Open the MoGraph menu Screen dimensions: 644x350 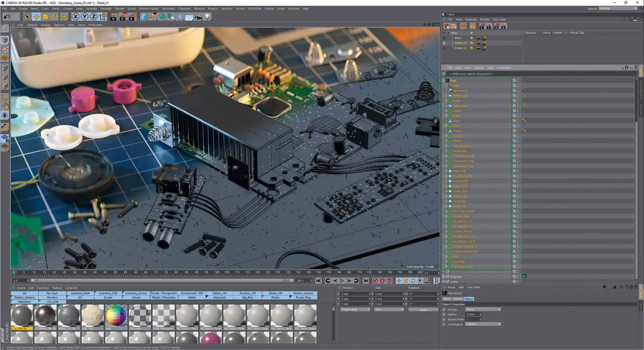pos(168,8)
